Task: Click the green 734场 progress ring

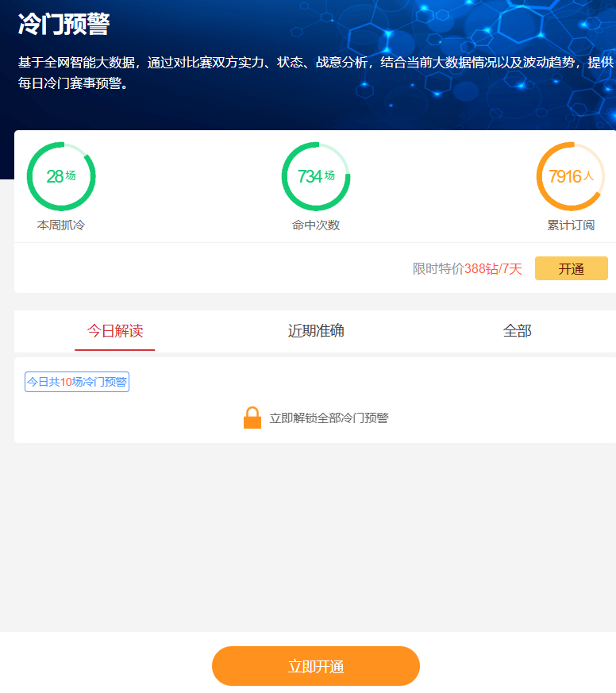Action: click(x=316, y=176)
